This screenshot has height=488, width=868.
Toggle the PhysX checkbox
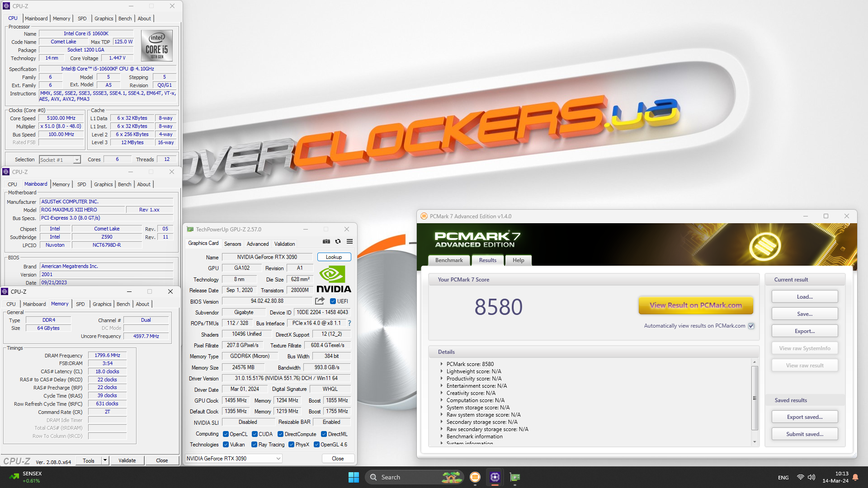291,445
